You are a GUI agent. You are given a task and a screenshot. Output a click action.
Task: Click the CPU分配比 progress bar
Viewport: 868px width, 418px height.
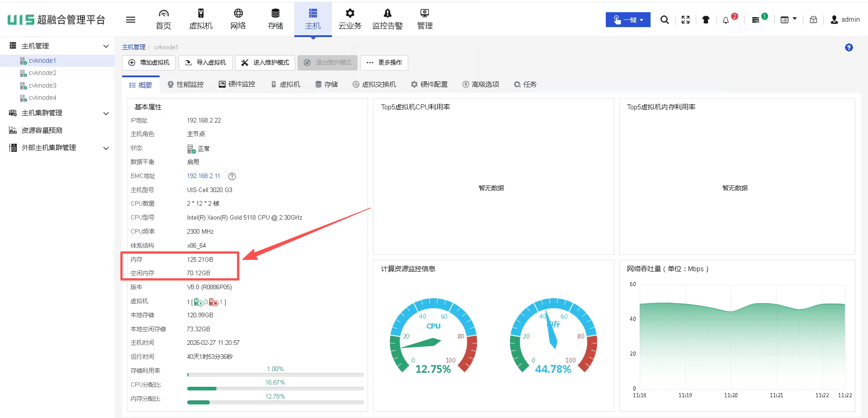(275, 389)
